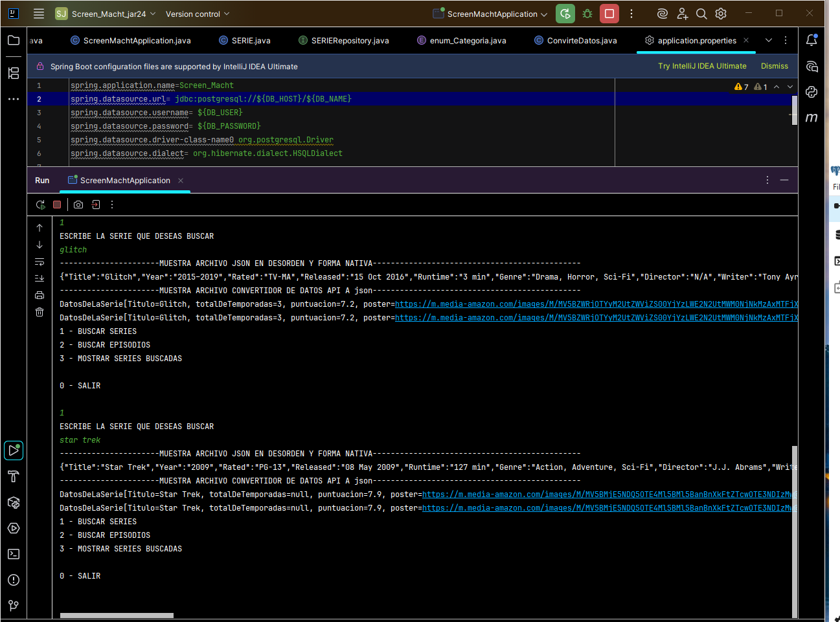Open Run panel toolbar more options
This screenshot has width=840, height=622.
point(112,205)
